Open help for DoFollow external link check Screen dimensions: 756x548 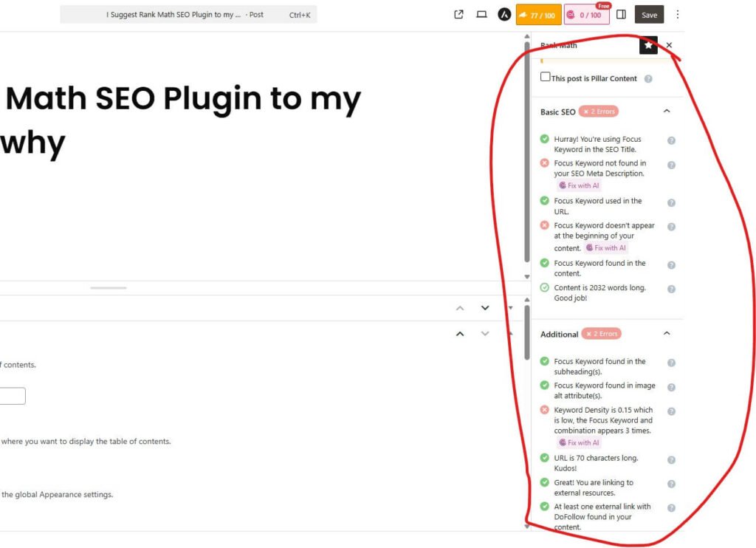click(x=671, y=508)
